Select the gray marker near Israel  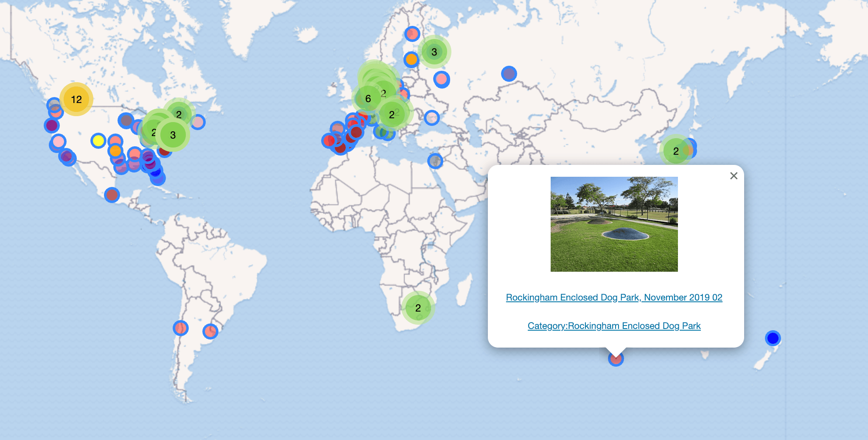coord(435,161)
